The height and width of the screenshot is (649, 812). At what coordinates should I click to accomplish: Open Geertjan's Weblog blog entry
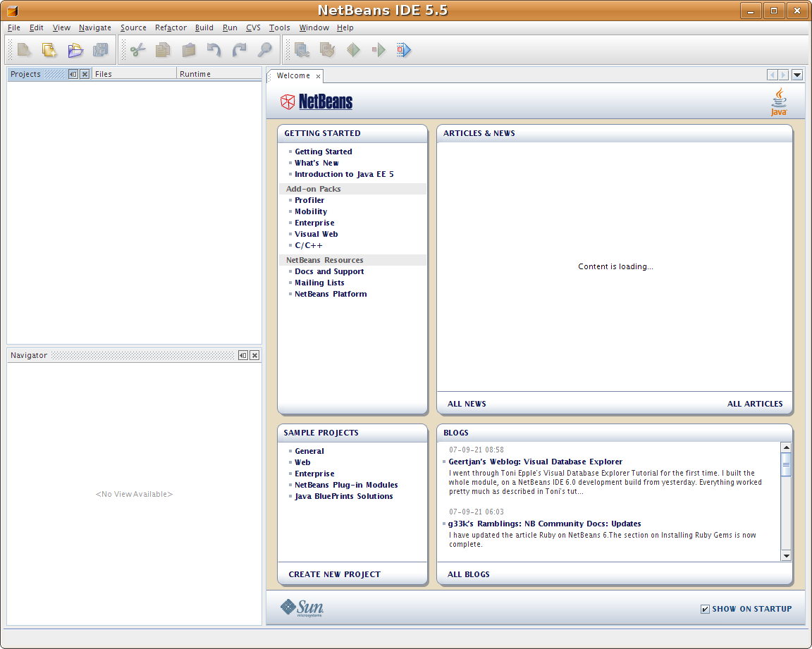click(535, 462)
